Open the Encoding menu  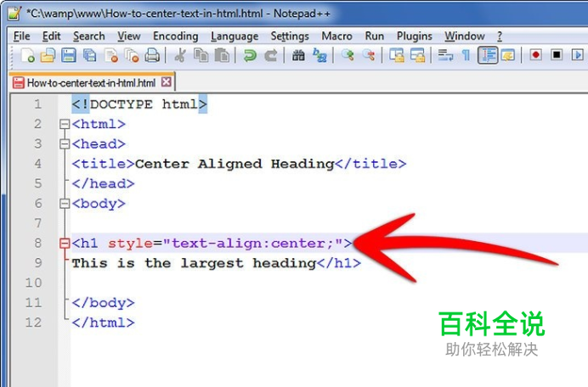pos(176,36)
